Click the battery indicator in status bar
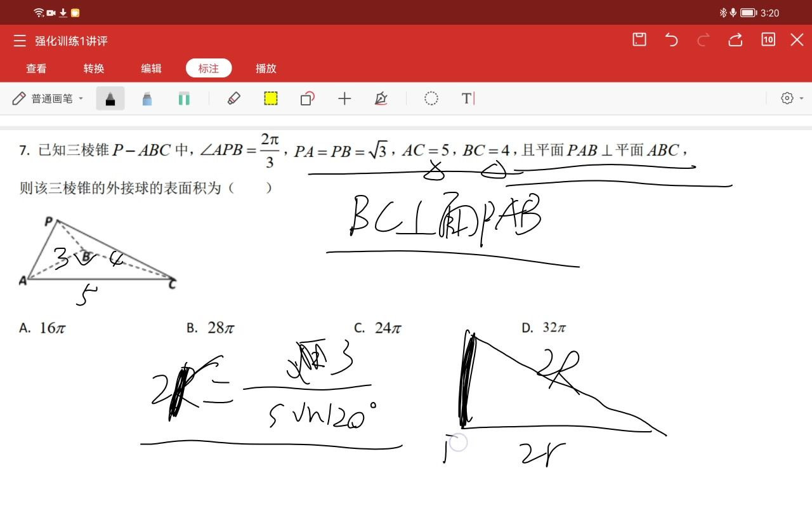The height and width of the screenshot is (508, 812). click(749, 13)
